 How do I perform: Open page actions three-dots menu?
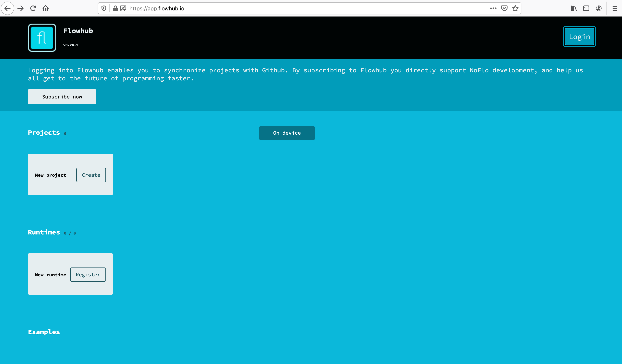[493, 8]
